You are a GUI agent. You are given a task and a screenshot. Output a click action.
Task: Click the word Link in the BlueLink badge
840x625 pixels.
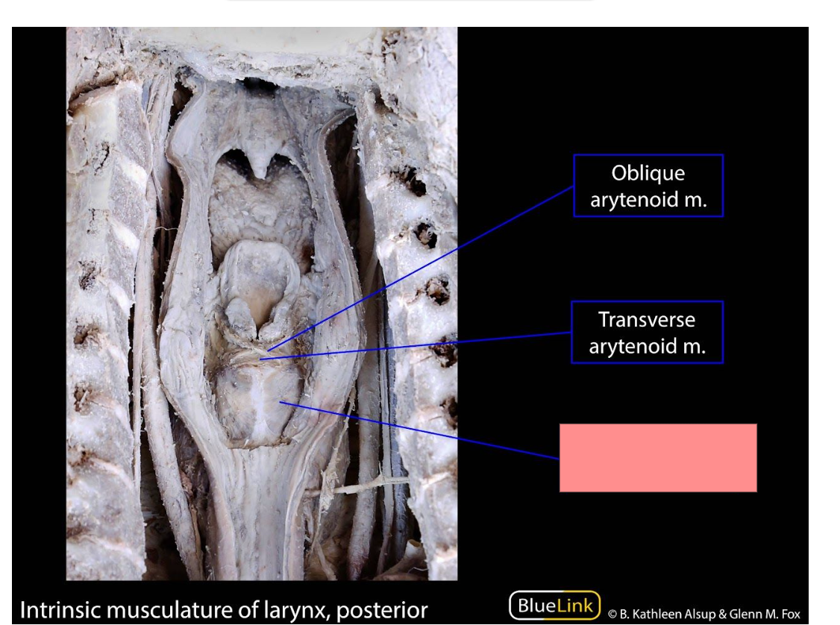[575, 605]
